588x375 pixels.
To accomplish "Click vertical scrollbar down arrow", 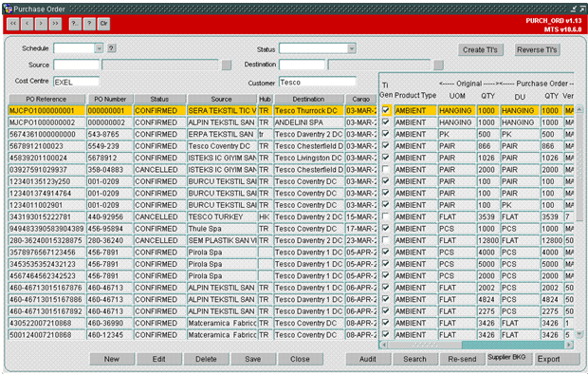I will click(x=579, y=333).
